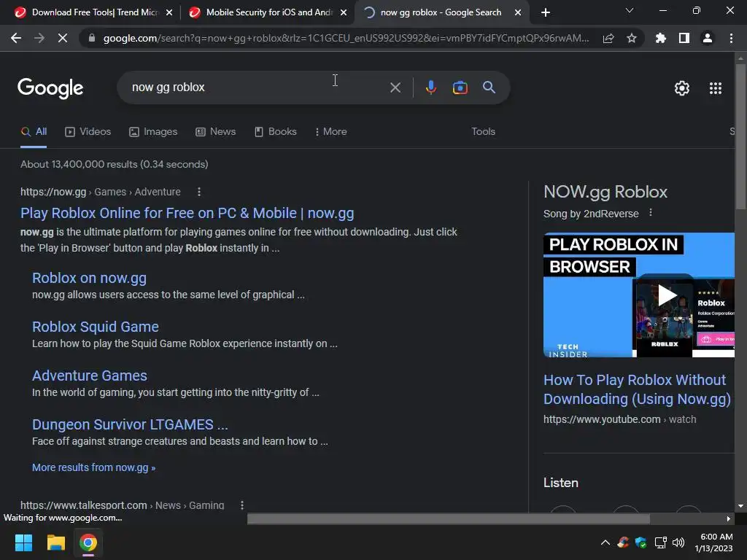Screen dimensions: 747x560
Task: Open the clock and date flyout
Action: coord(713,542)
